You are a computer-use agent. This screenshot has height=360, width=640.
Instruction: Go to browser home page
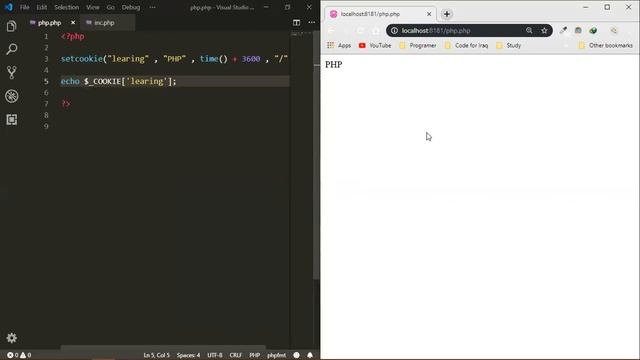coord(376,31)
